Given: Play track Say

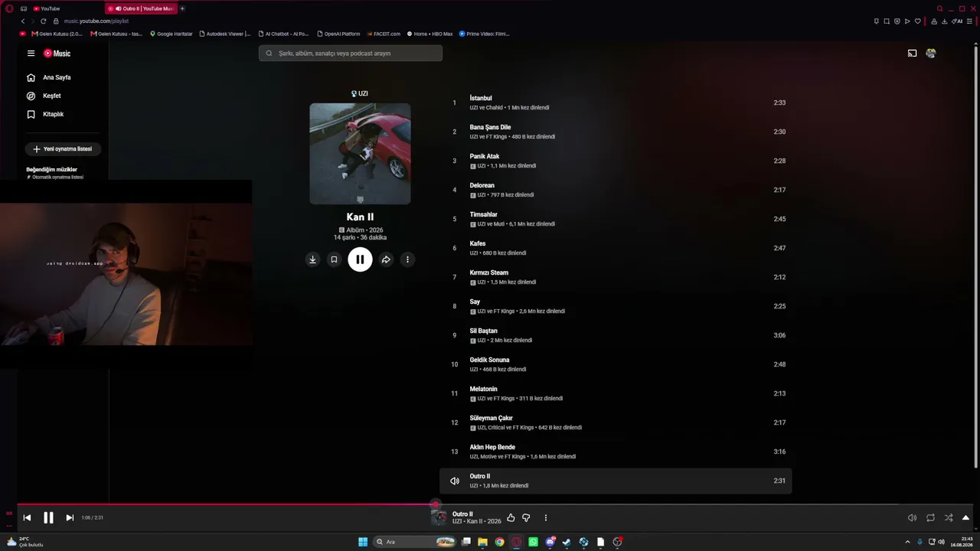Looking at the screenshot, I should (x=616, y=306).
